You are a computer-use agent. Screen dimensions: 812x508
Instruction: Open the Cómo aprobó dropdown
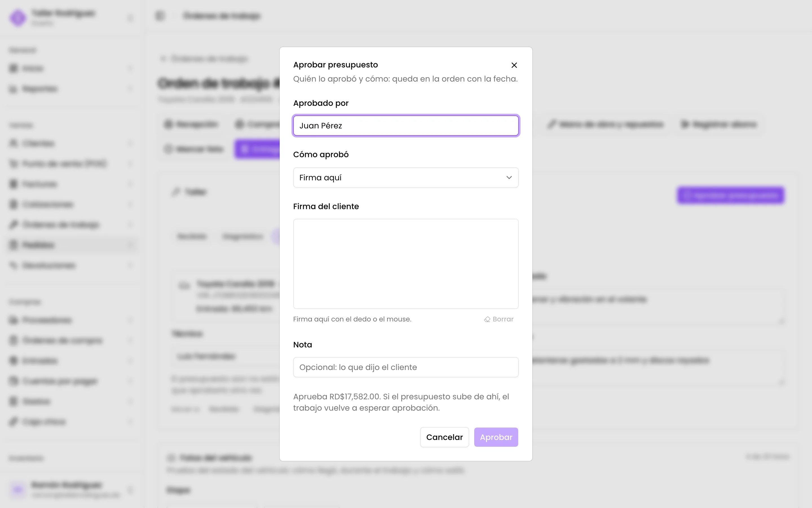406,178
